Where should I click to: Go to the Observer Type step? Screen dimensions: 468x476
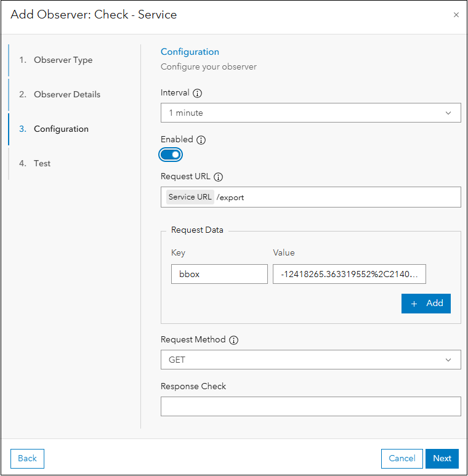tap(63, 60)
